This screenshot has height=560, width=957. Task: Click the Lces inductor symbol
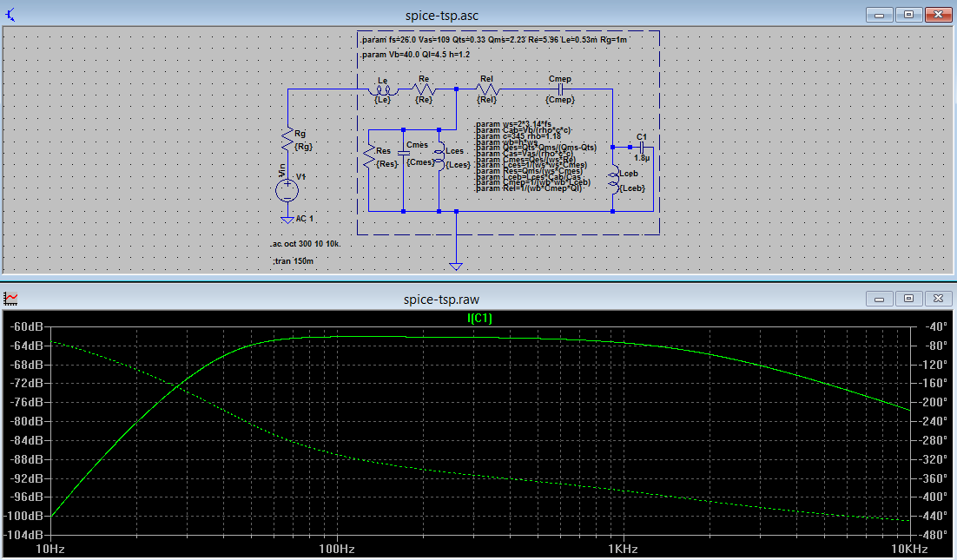click(x=439, y=156)
